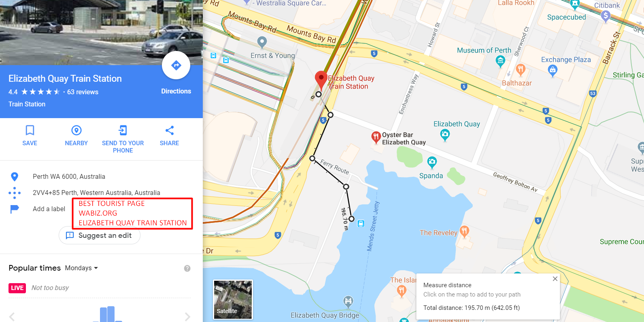Open the 63 reviews link

click(83, 92)
